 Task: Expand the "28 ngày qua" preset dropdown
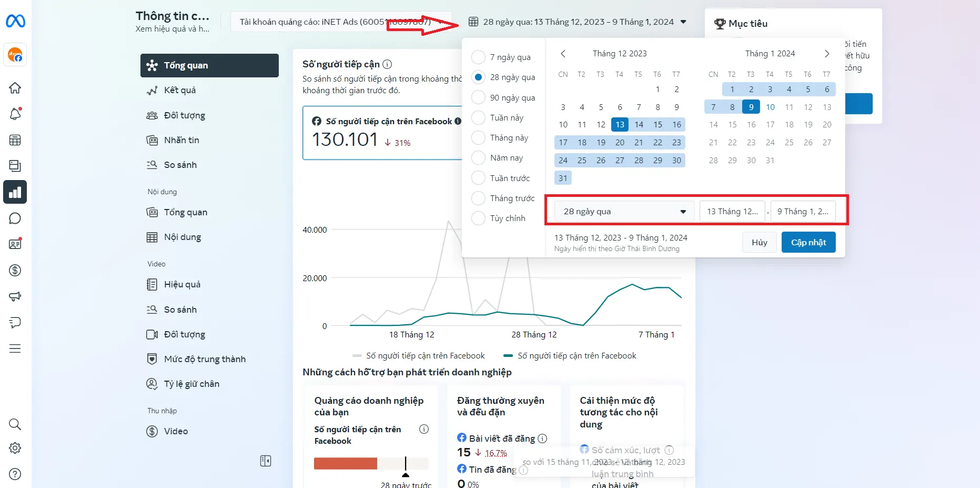tap(624, 212)
